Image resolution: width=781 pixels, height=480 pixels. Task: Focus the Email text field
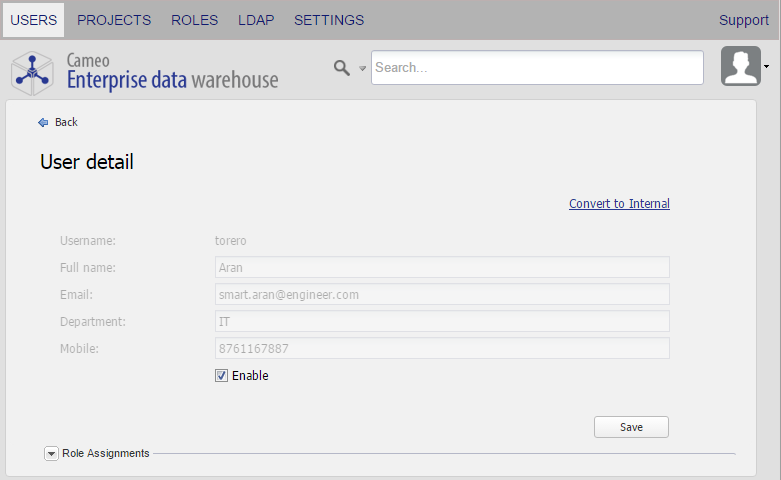pos(442,294)
